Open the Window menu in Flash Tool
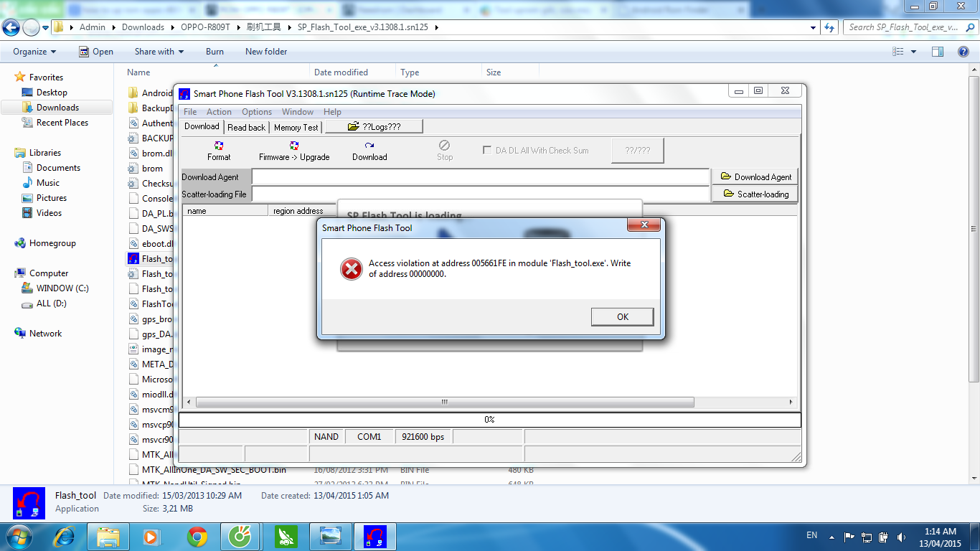Image resolution: width=980 pixels, height=551 pixels. pos(298,112)
